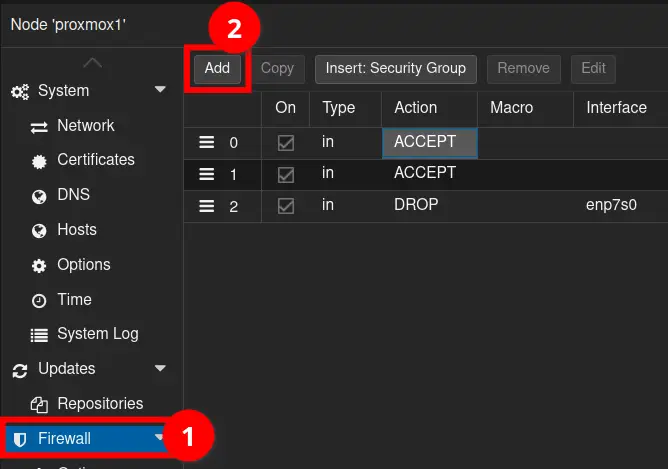Select the ACCEPT cell in rule 0
Screen dimensions: 668x469
coord(429,143)
